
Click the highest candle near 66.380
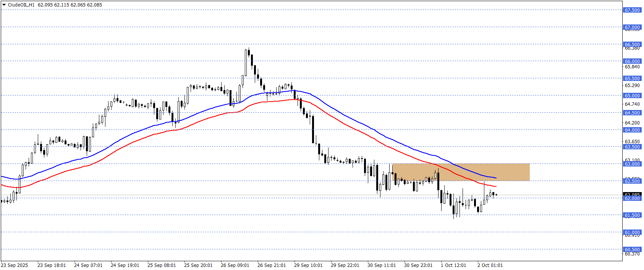tap(249, 53)
